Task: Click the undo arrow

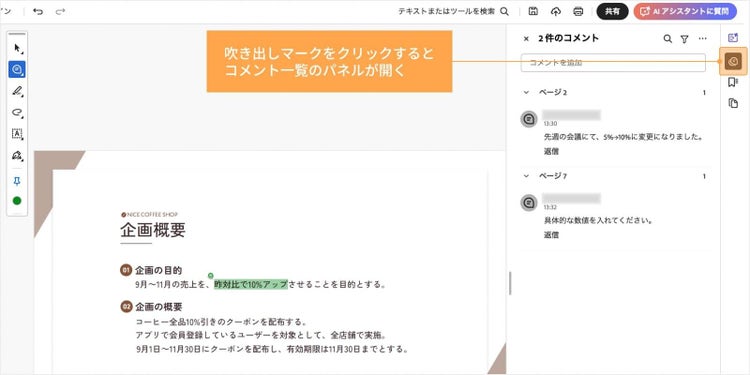Action: (x=38, y=11)
